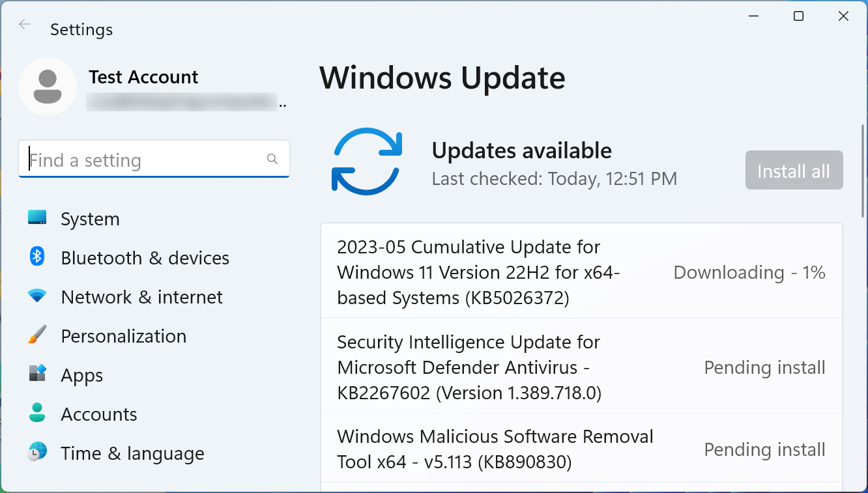The width and height of the screenshot is (868, 493).
Task: Click the Apps icon in sidebar
Action: (37, 374)
